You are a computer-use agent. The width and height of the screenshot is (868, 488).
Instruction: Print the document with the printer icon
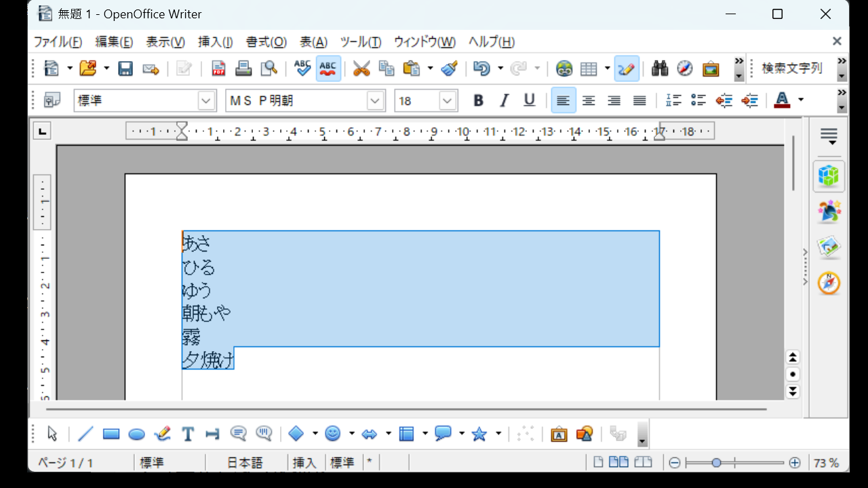243,68
